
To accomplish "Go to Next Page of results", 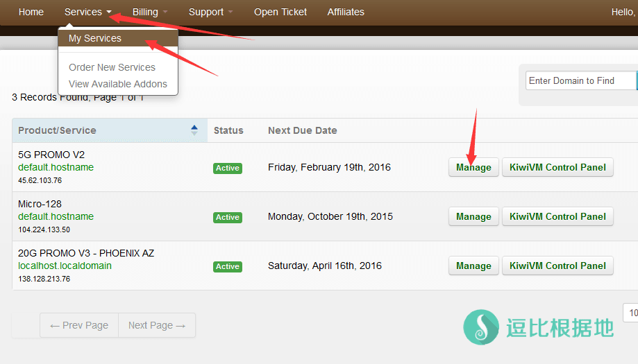I will coord(157,325).
